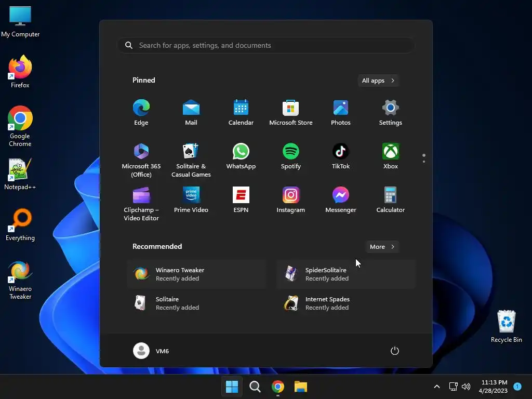Screen dimensions: 532x399
Task: Show hidden tray icons chevron
Action: point(437,387)
